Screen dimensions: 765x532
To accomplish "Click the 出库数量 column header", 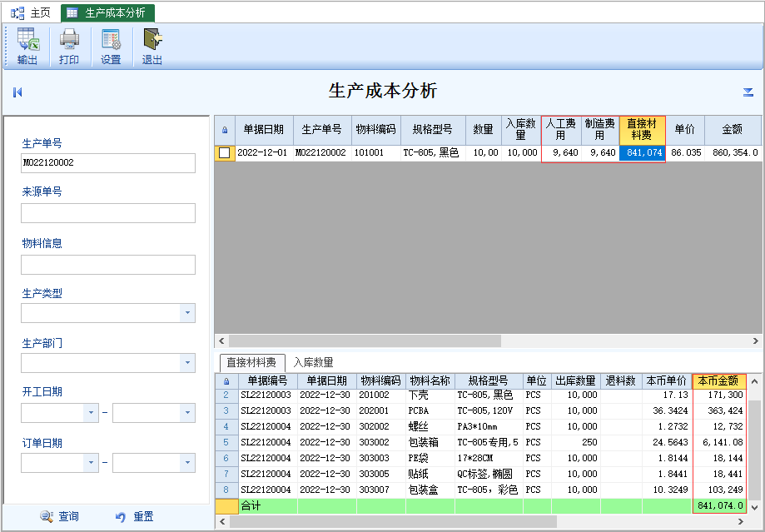I will 576,381.
